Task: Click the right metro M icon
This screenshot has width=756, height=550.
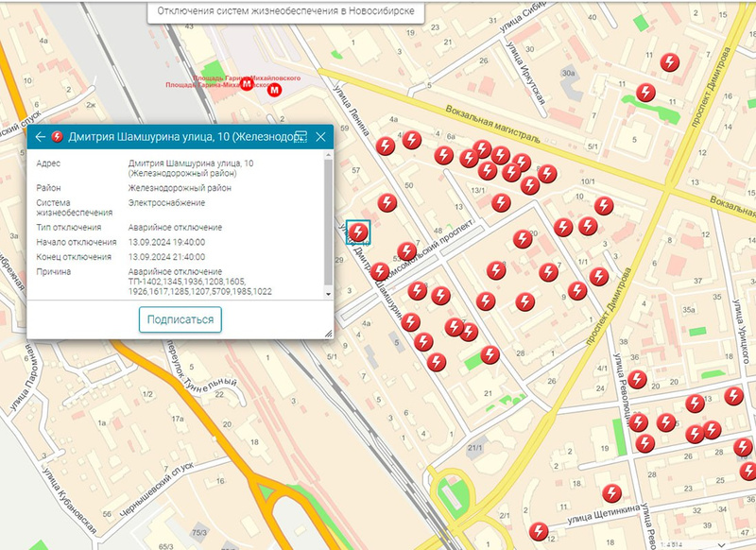Action: (275, 91)
